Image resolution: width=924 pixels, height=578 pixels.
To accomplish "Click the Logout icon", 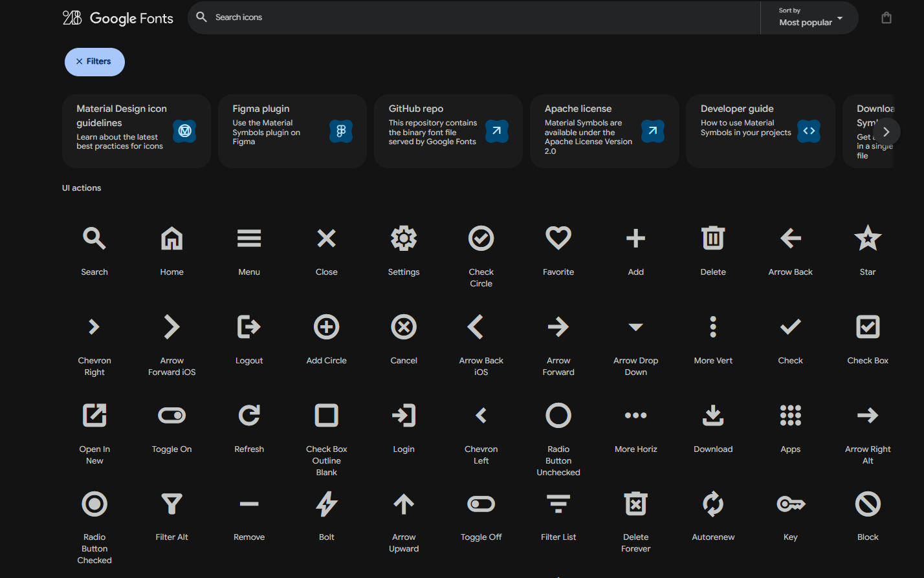I will point(249,326).
